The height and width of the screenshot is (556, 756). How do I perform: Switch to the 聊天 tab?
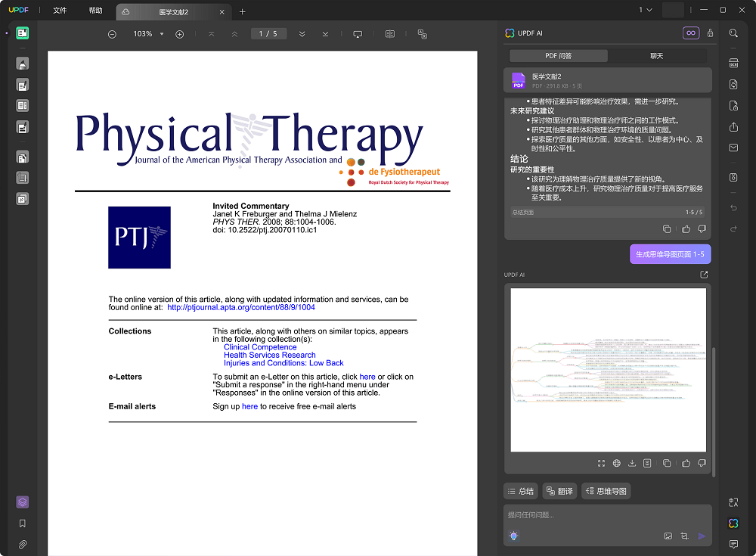tap(657, 56)
